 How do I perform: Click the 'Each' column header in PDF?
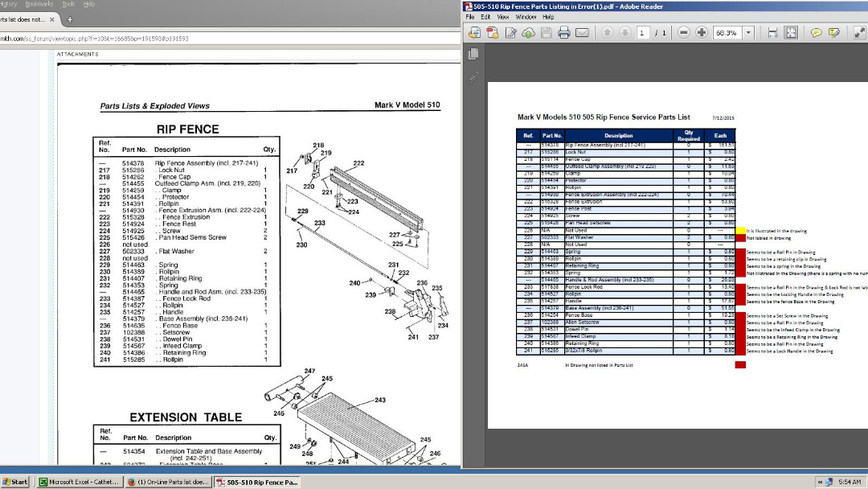click(x=720, y=135)
